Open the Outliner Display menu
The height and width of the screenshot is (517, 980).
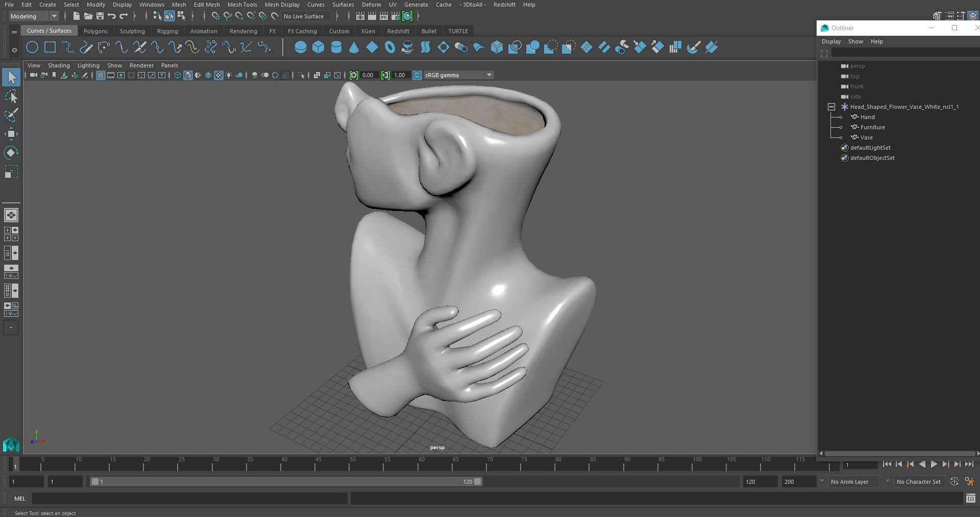coord(831,41)
